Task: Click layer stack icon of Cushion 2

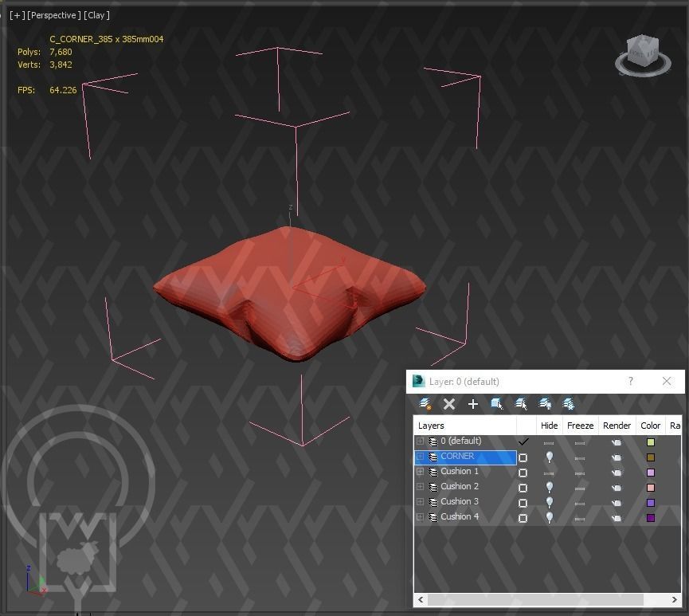Action: tap(433, 487)
